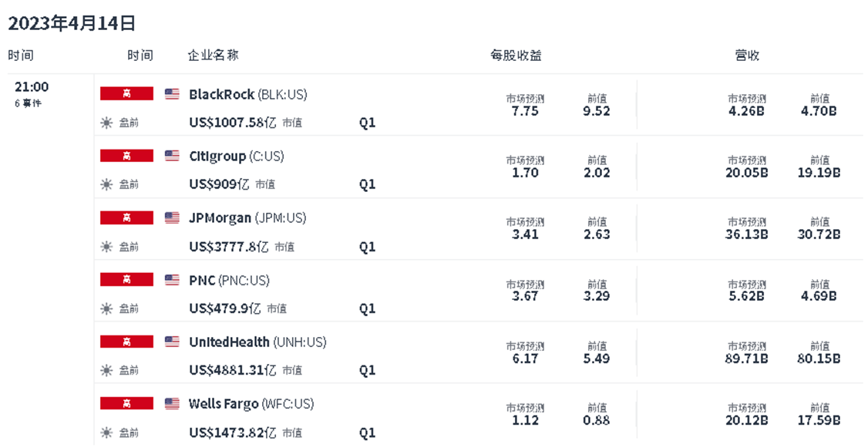Open the UnitedHealth (UNH:US) company link
868x448 pixels.
pos(257,342)
